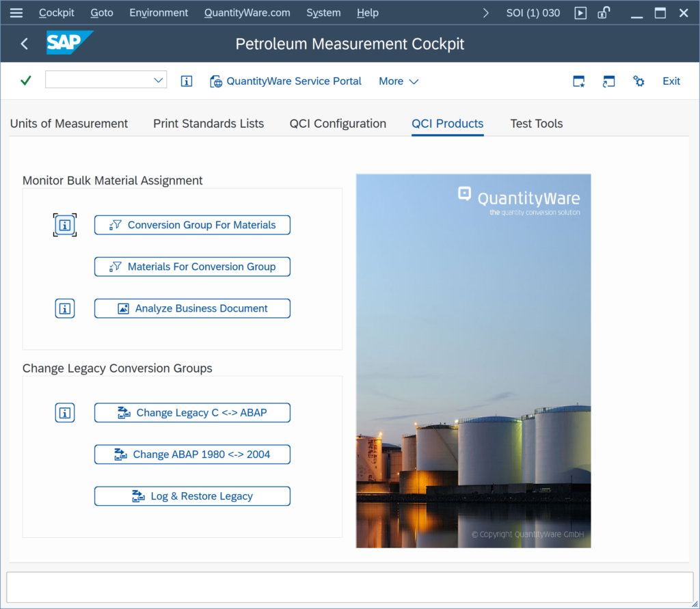Click the unlock padlock icon

(604, 13)
